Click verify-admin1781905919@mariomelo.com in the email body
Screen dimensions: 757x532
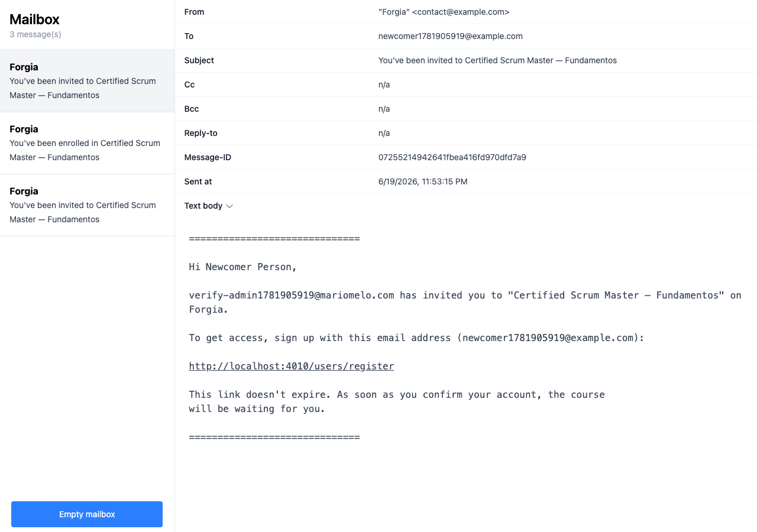[292, 295]
